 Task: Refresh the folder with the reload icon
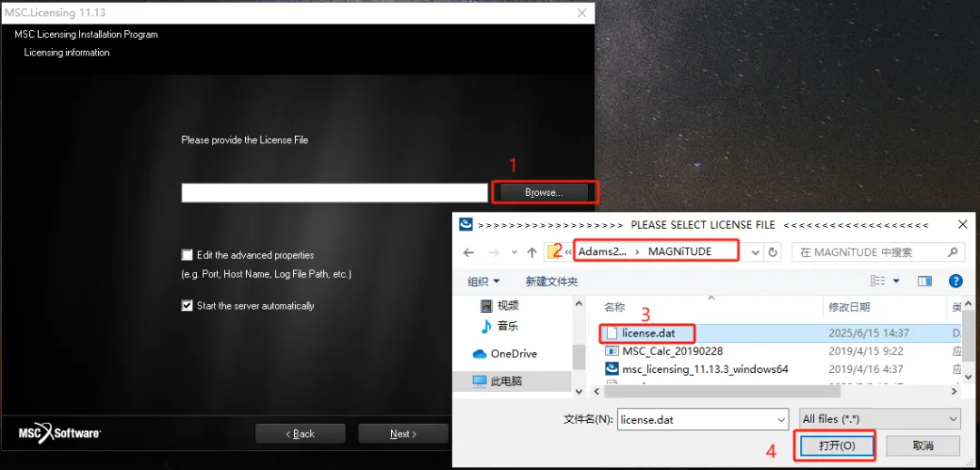tap(773, 252)
